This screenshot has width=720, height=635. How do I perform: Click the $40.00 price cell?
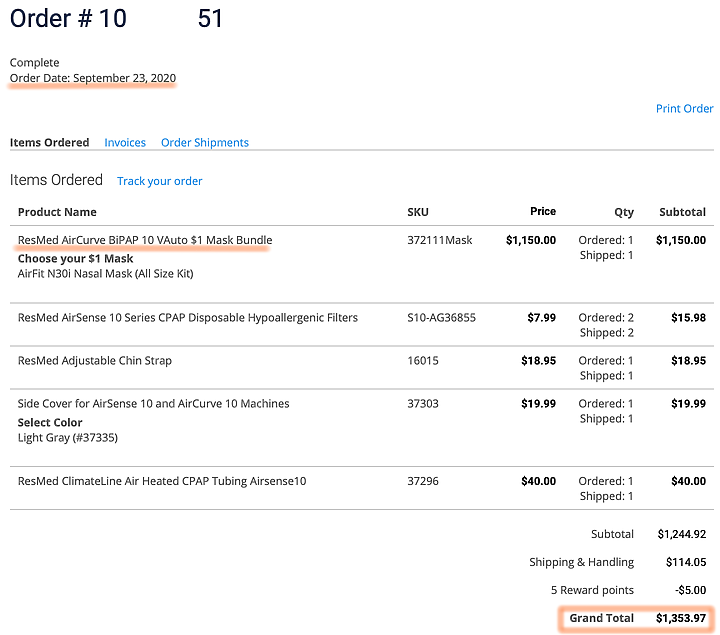[539, 481]
